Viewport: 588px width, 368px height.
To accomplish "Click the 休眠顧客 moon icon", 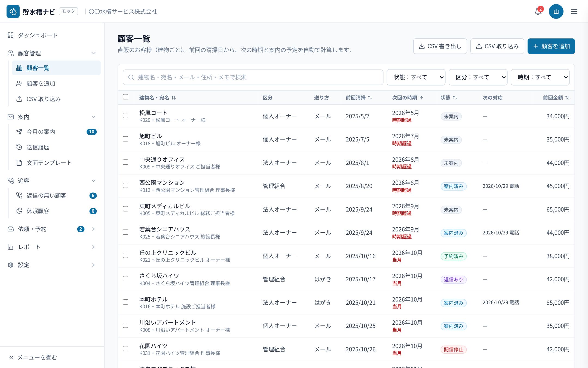I will [x=19, y=211].
